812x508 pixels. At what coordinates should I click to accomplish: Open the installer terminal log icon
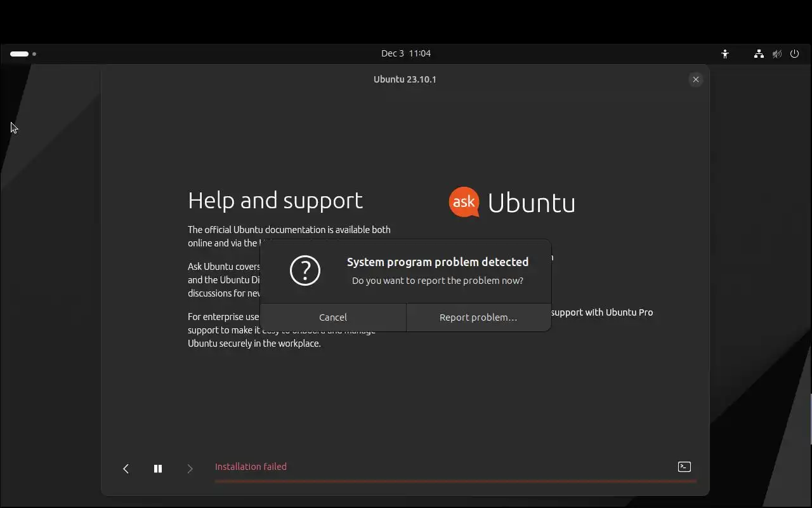684,467
